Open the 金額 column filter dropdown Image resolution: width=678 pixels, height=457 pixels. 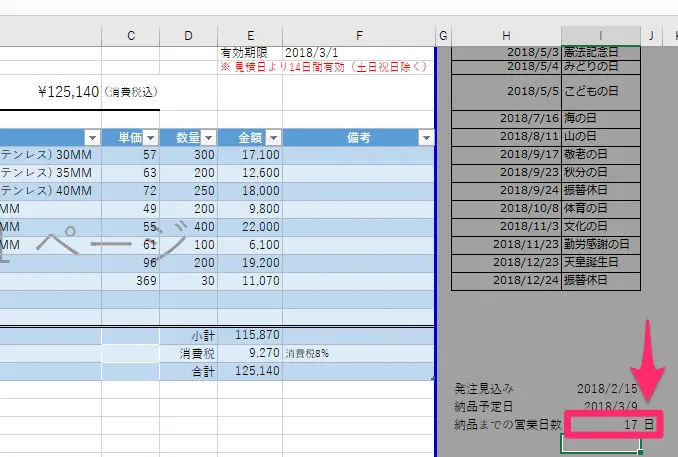pos(274,138)
